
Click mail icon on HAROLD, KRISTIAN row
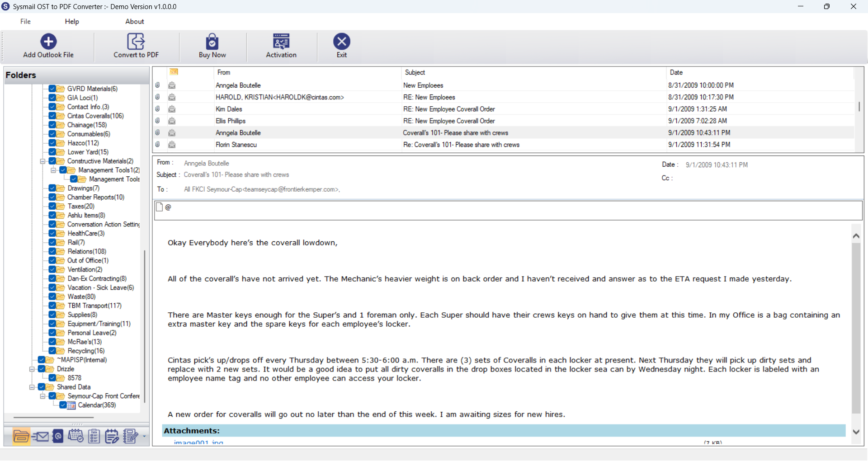click(172, 97)
